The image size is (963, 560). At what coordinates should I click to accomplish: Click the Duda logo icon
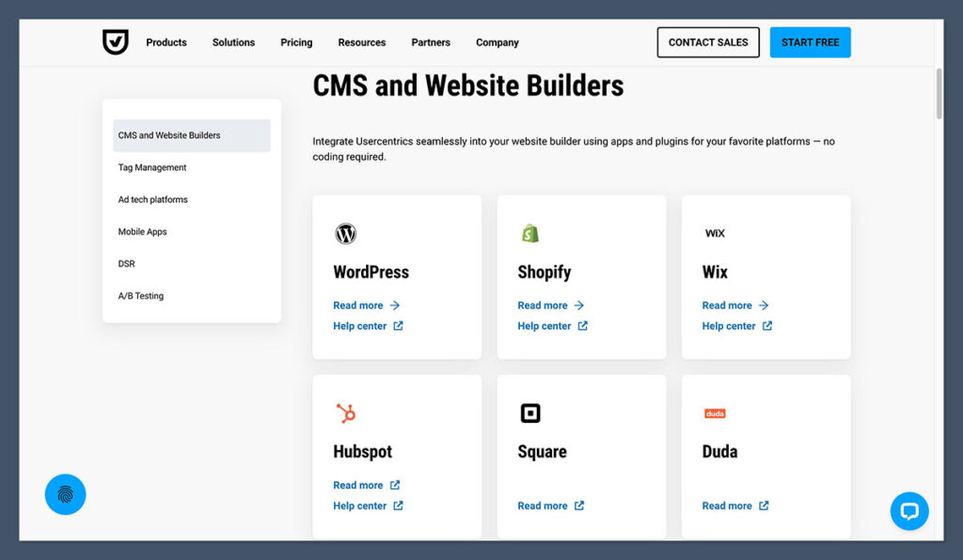[x=715, y=413]
